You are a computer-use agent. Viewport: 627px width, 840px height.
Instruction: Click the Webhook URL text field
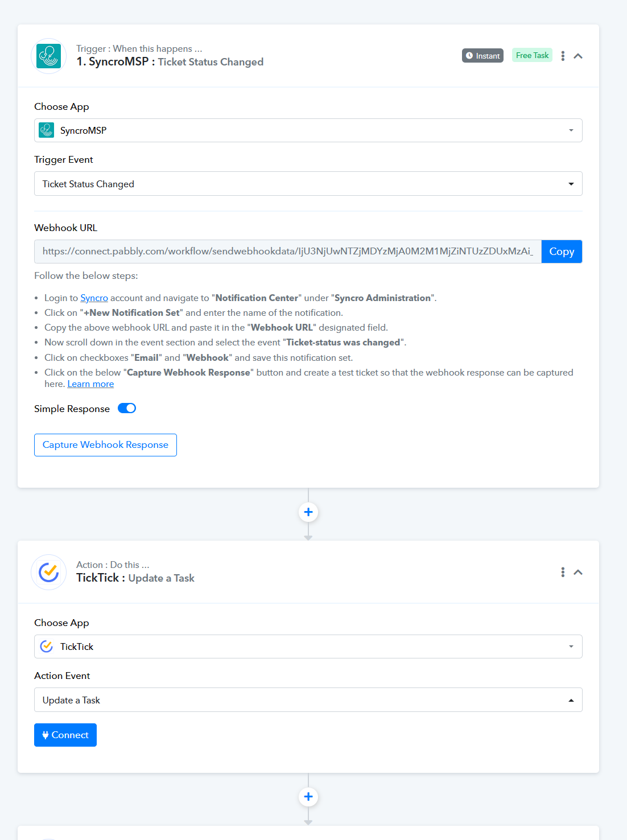[x=288, y=252]
